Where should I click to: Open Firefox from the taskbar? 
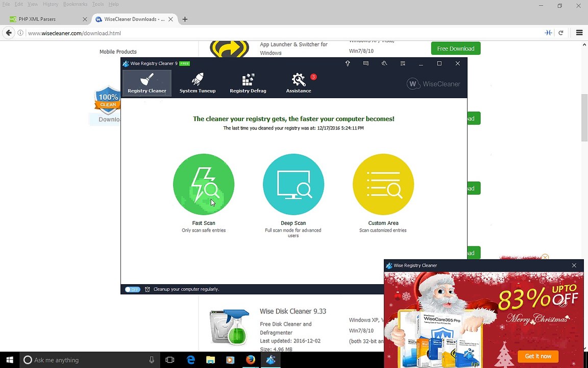[251, 360]
